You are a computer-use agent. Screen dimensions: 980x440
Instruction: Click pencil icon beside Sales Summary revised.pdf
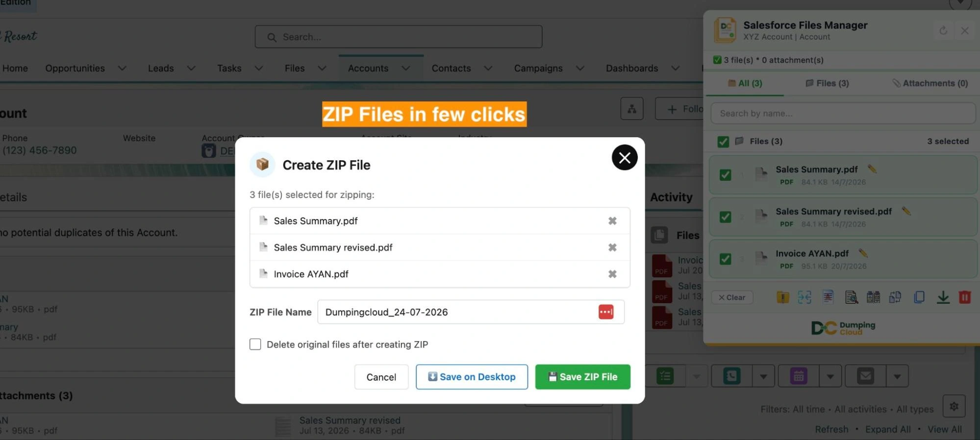pyautogui.click(x=906, y=211)
